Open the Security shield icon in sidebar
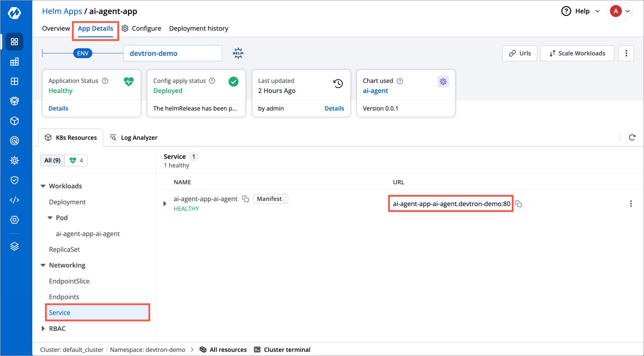The image size is (644, 356). coord(14,180)
